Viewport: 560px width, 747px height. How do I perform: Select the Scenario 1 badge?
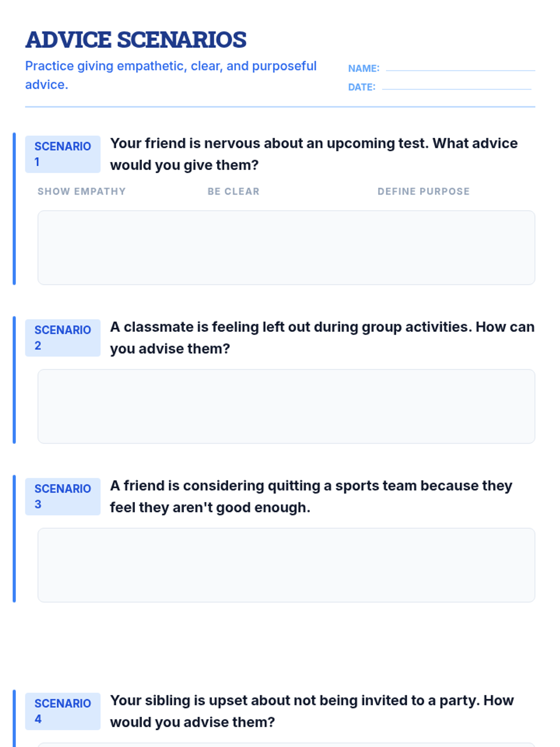coord(63,154)
